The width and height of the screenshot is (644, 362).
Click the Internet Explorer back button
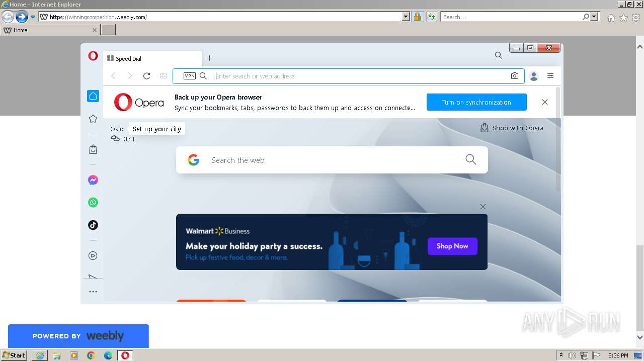(8, 17)
